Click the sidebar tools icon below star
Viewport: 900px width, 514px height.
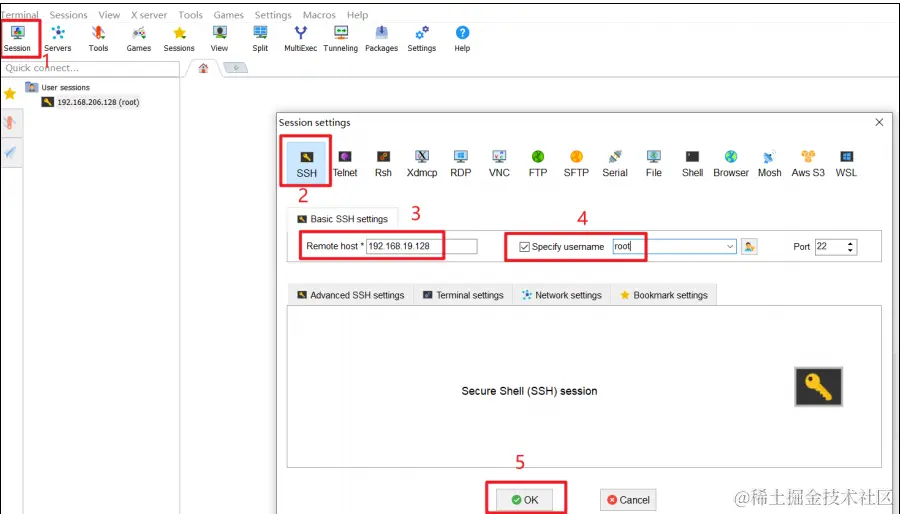coord(10,123)
